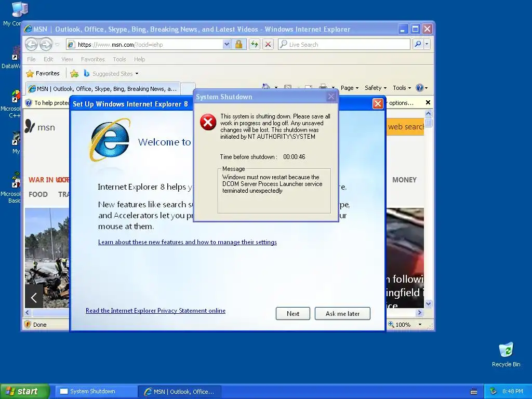Open the new features settings link
This screenshot has height=399, width=532.
click(x=187, y=242)
